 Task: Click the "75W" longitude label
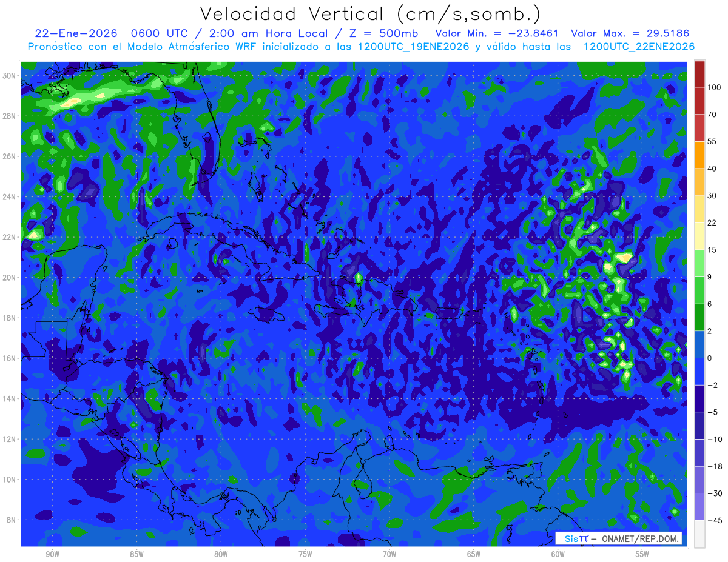tap(305, 554)
